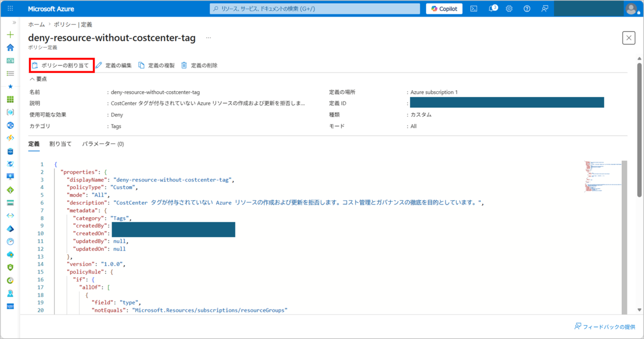Open Storage accounts icon in sidebar
Image resolution: width=644 pixels, height=339 pixels.
pyautogui.click(x=10, y=203)
